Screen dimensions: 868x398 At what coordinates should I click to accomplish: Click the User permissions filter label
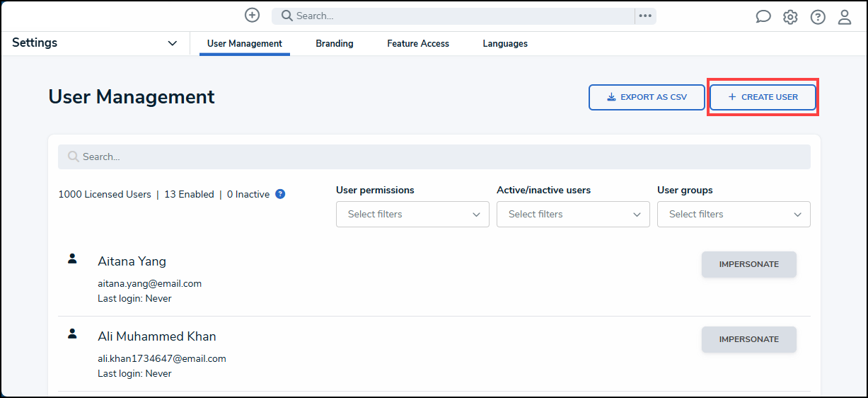point(375,190)
